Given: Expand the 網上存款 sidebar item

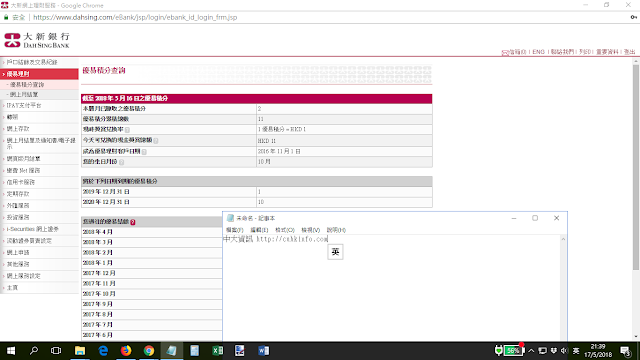Looking at the screenshot, I should pos(39,129).
